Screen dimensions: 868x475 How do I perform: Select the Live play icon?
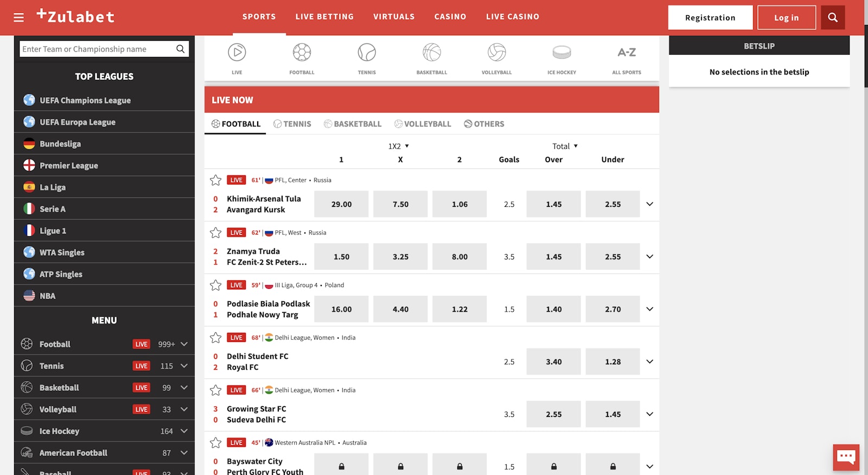coord(237,53)
